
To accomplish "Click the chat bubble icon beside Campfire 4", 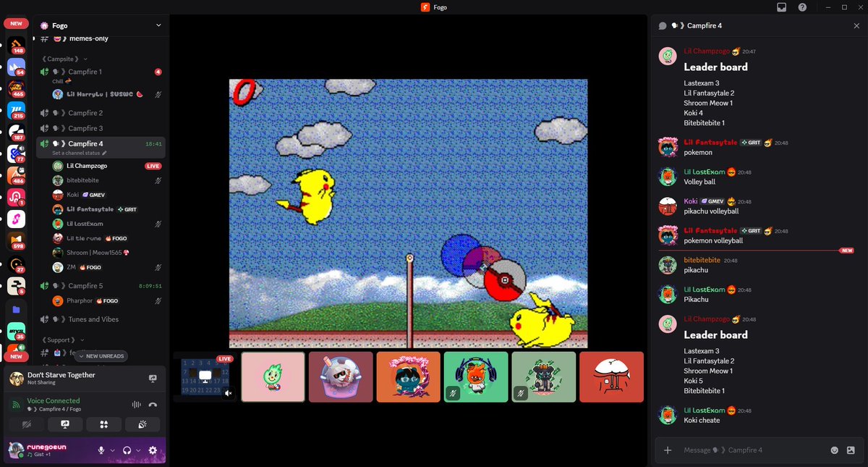I will pyautogui.click(x=663, y=25).
